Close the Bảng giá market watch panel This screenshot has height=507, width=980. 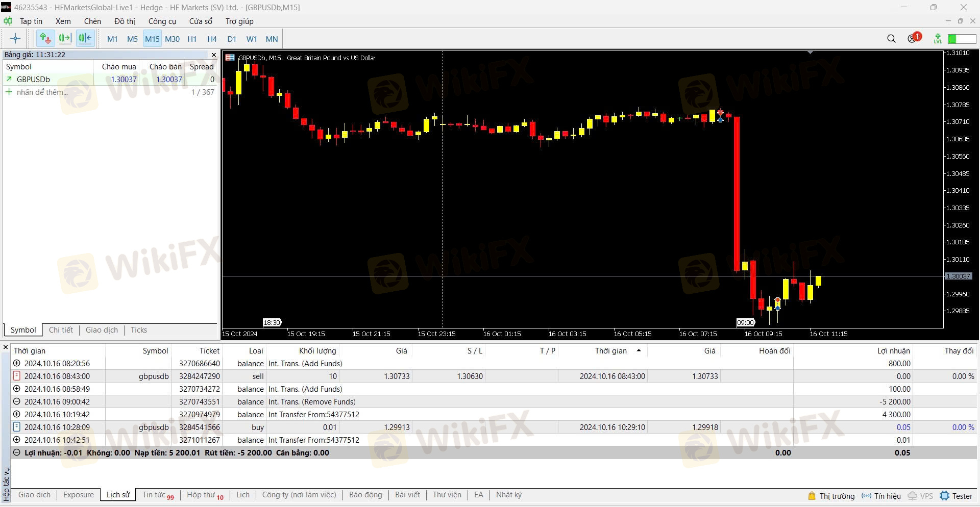point(213,55)
